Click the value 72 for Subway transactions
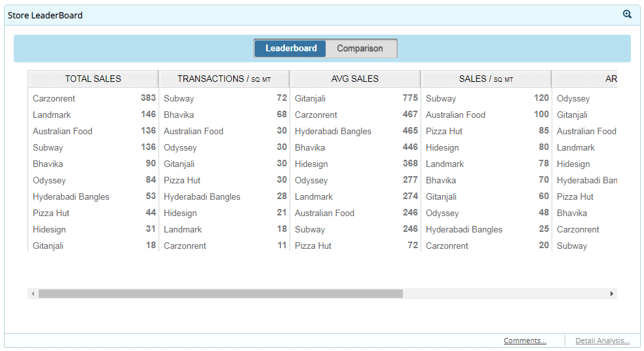 pos(282,98)
